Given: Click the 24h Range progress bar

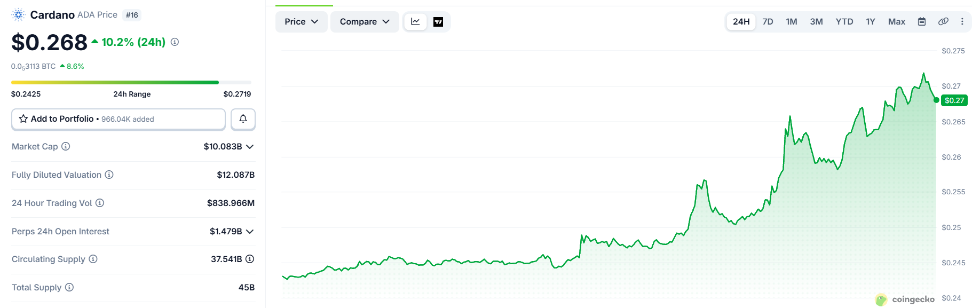Looking at the screenshot, I should pyautogui.click(x=131, y=82).
